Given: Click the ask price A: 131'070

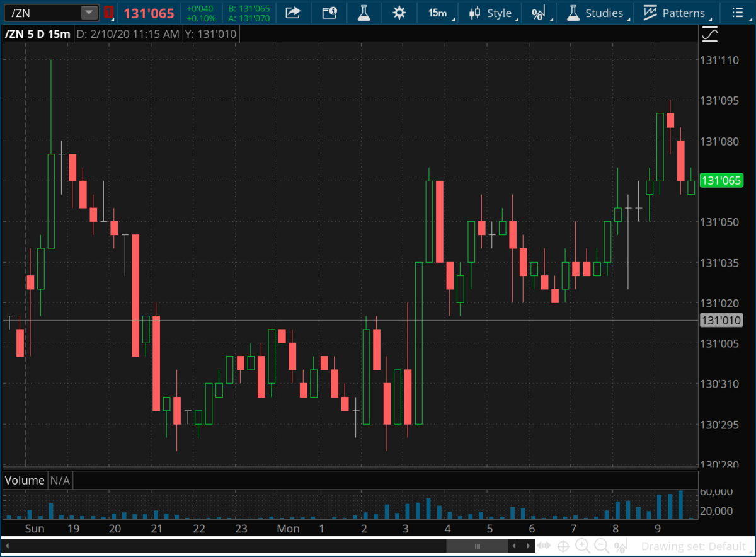Looking at the screenshot, I should click(x=249, y=18).
